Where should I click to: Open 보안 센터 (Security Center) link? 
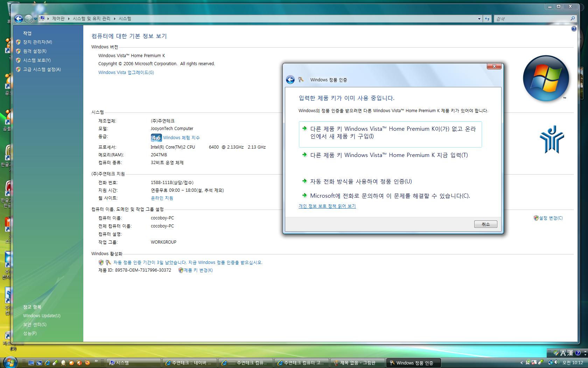click(x=35, y=325)
